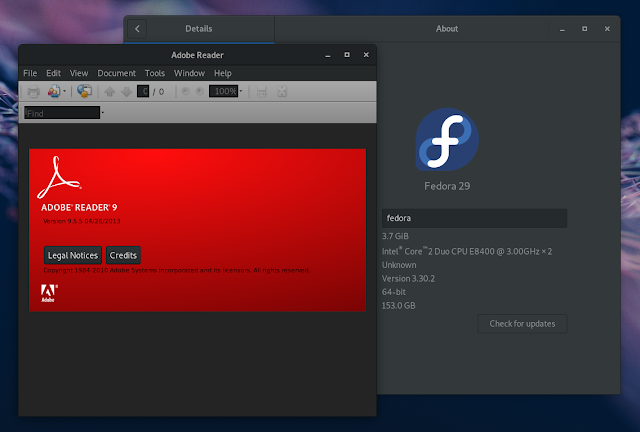Click the Fedora logo in About window
This screenshot has height=432, width=640.
(447, 140)
